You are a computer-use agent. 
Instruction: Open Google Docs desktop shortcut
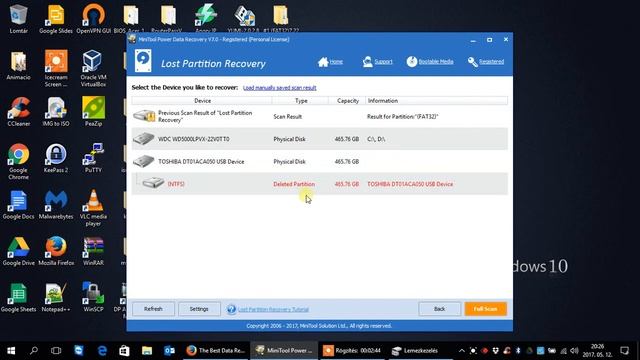click(18, 204)
